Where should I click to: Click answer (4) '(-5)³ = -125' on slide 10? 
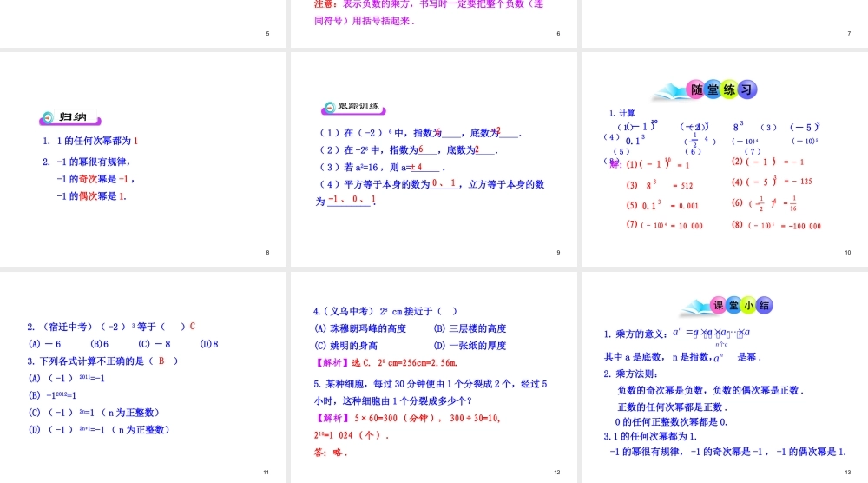pyautogui.click(x=772, y=181)
